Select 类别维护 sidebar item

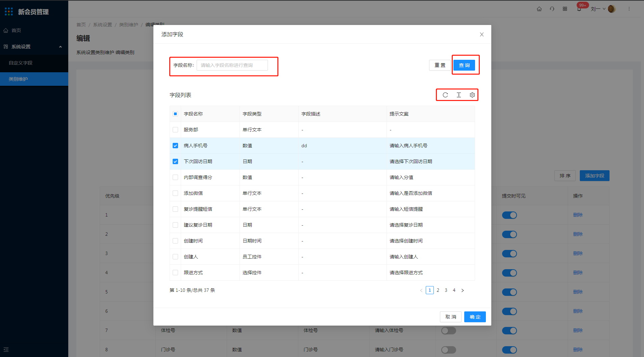pos(34,79)
